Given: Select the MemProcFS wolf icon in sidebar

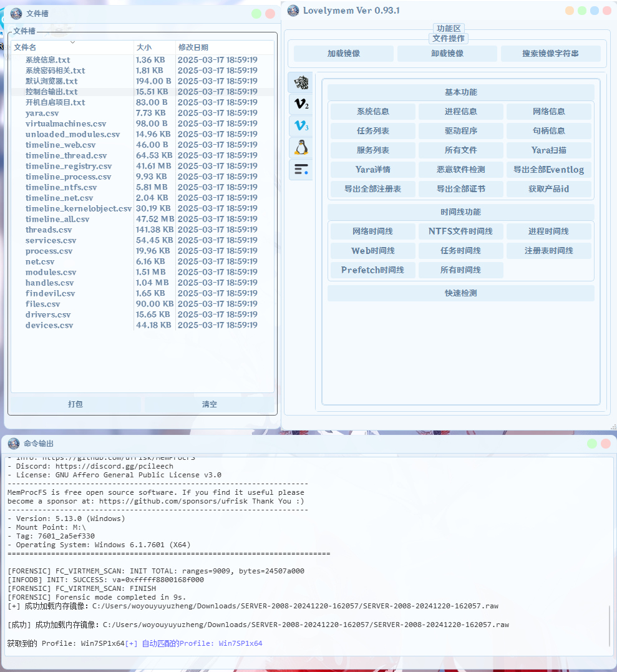Looking at the screenshot, I should 301,82.
